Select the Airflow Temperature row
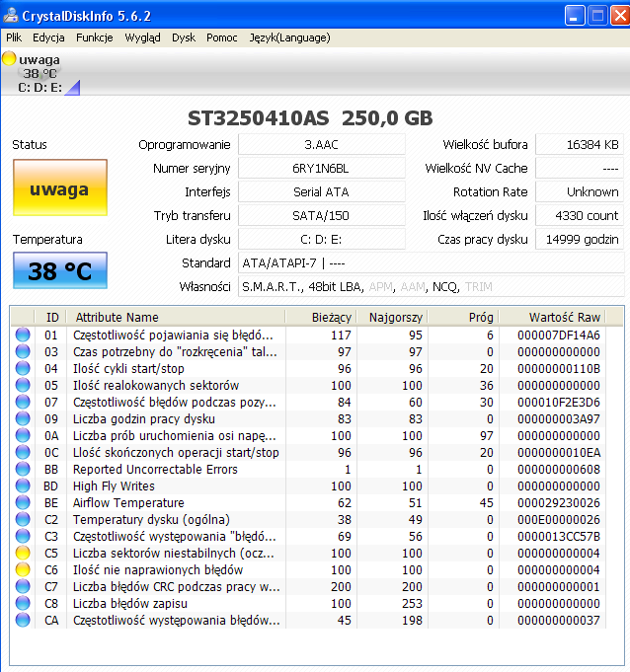Image resolution: width=630 pixels, height=672 pixels. (x=308, y=502)
